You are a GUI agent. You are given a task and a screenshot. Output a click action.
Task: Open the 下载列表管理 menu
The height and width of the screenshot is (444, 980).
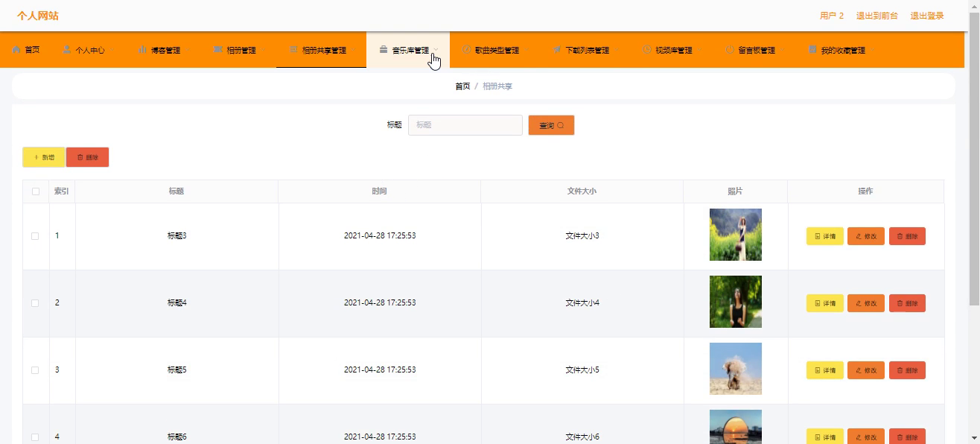tap(585, 50)
